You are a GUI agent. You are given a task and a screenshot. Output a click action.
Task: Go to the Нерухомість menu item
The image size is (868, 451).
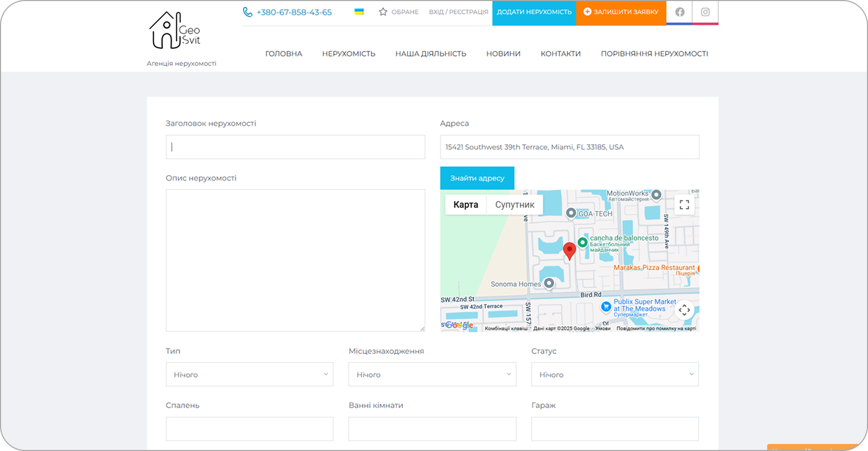(x=348, y=53)
